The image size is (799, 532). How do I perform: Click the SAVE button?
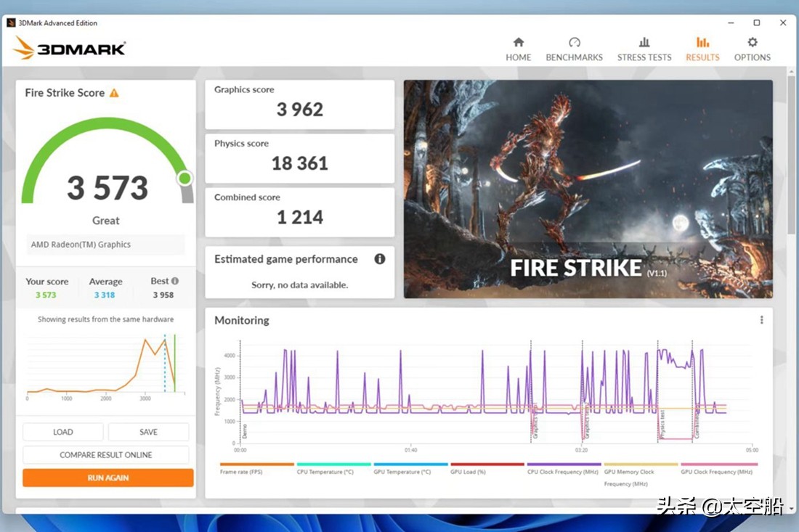point(148,432)
